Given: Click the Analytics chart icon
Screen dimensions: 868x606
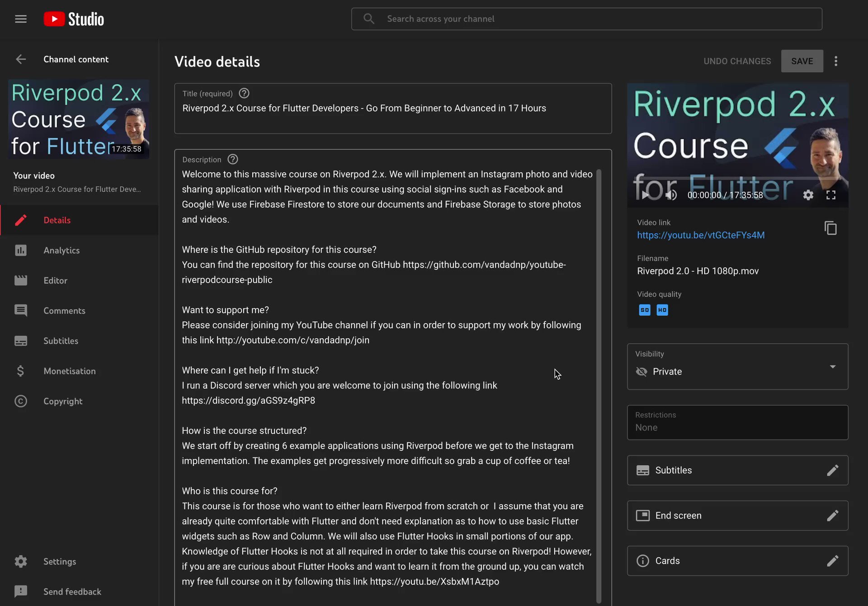Looking at the screenshot, I should pyautogui.click(x=21, y=251).
